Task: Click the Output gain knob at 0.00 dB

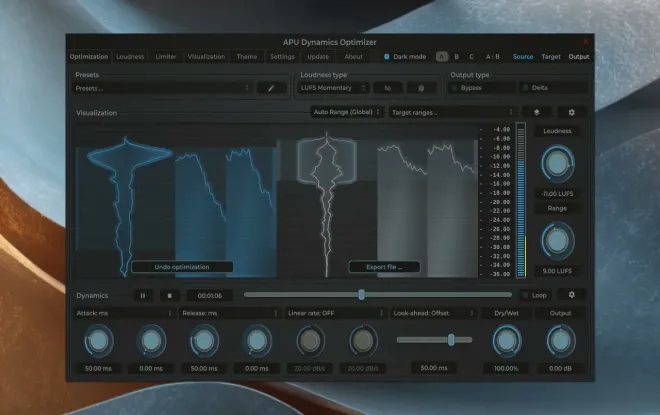Action: click(x=560, y=341)
